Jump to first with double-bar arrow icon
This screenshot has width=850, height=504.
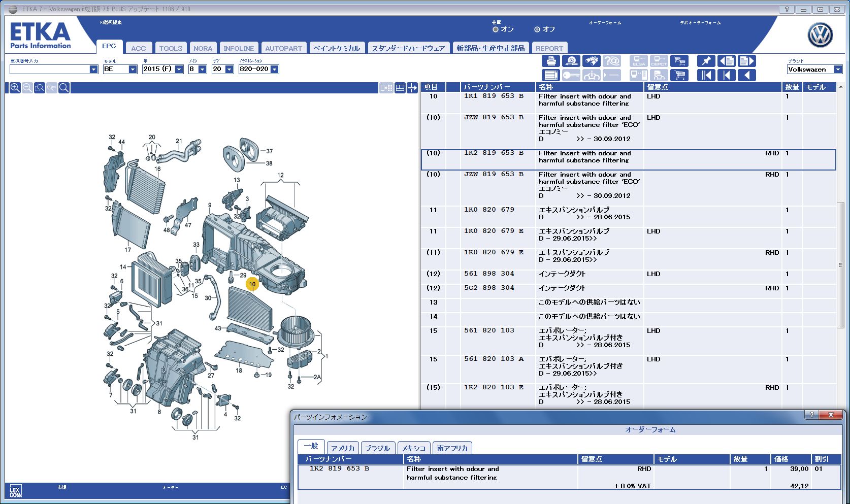coord(706,75)
